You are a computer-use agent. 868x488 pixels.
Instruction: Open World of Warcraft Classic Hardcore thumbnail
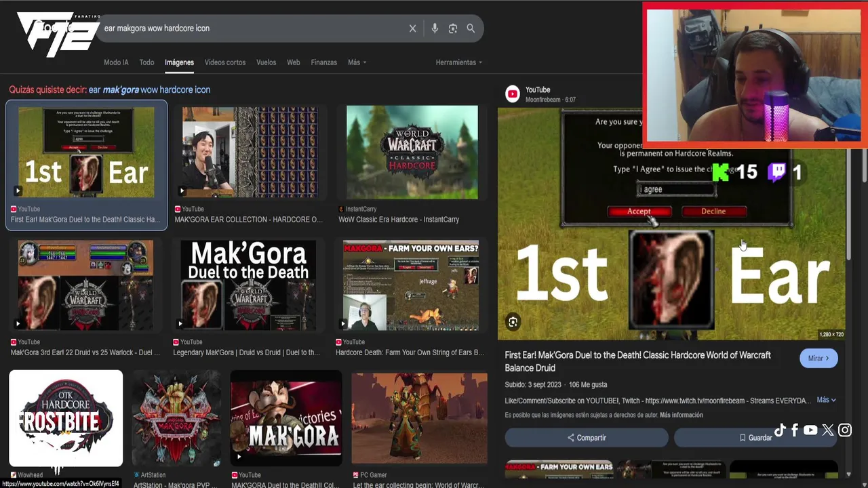(x=412, y=152)
